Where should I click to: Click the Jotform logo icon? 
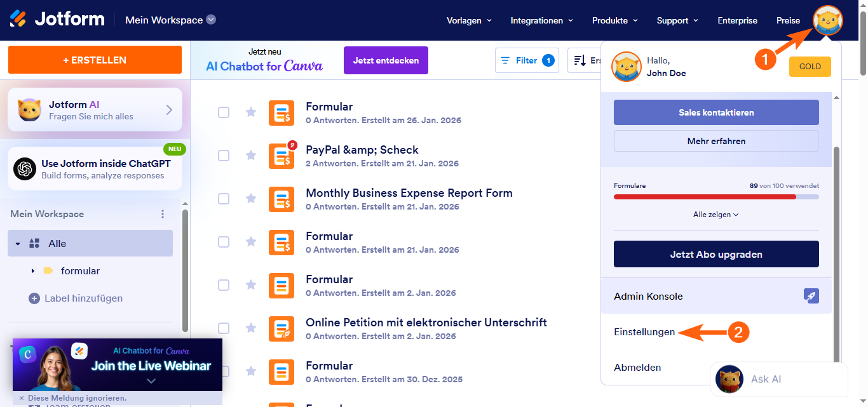coord(18,19)
